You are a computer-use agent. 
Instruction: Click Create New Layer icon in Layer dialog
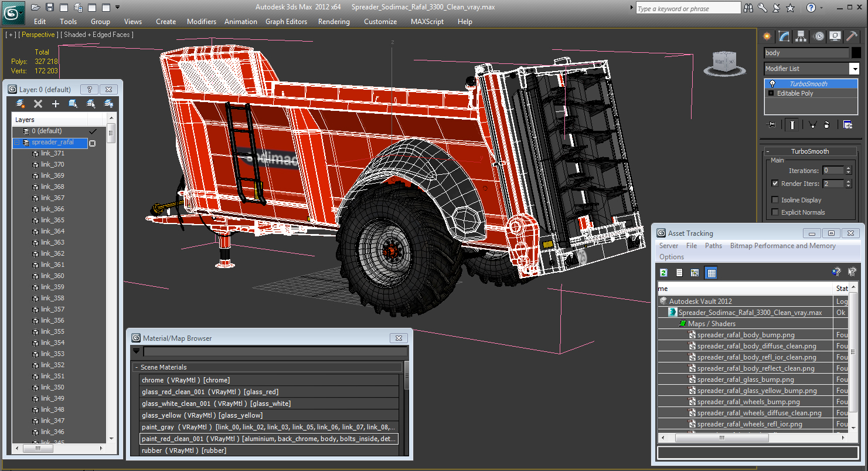point(21,104)
